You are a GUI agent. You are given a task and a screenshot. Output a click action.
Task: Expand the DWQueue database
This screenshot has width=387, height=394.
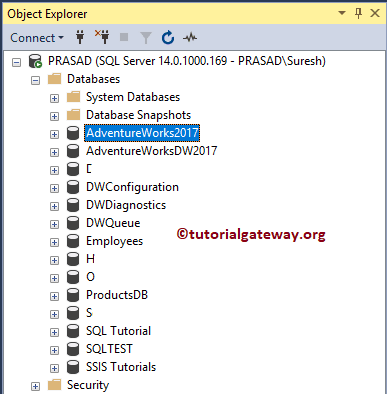click(x=54, y=224)
